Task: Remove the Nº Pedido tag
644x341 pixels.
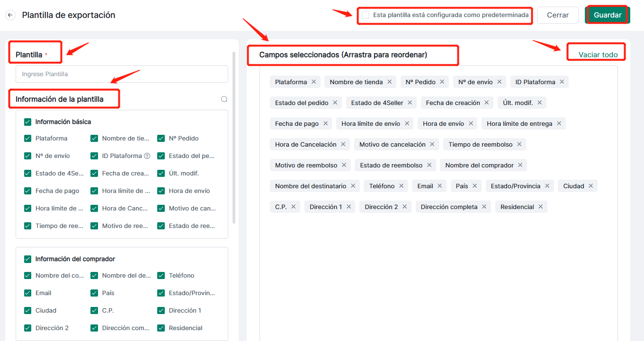Action: [x=442, y=82]
